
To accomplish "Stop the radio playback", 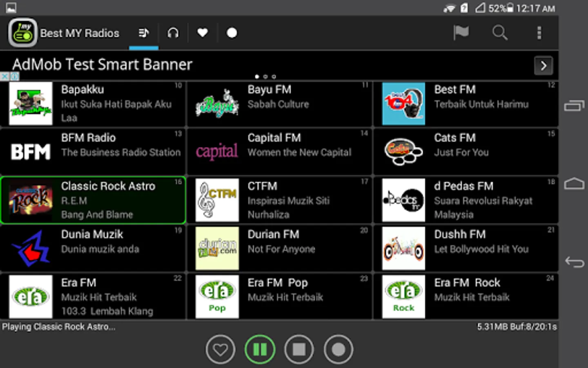I will [x=299, y=350].
